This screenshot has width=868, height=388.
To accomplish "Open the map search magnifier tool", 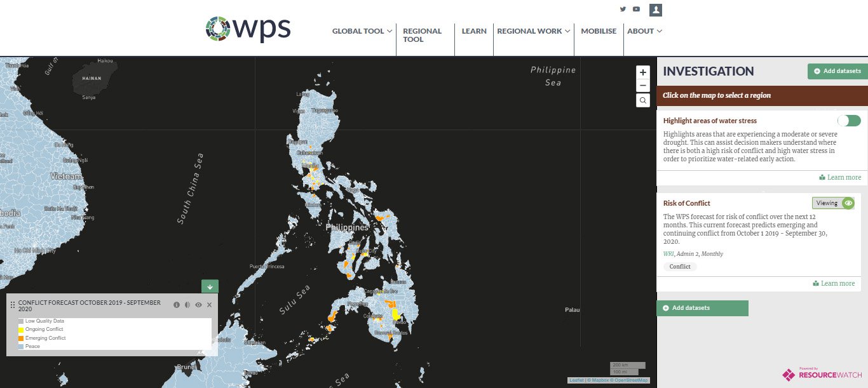I will coord(642,100).
